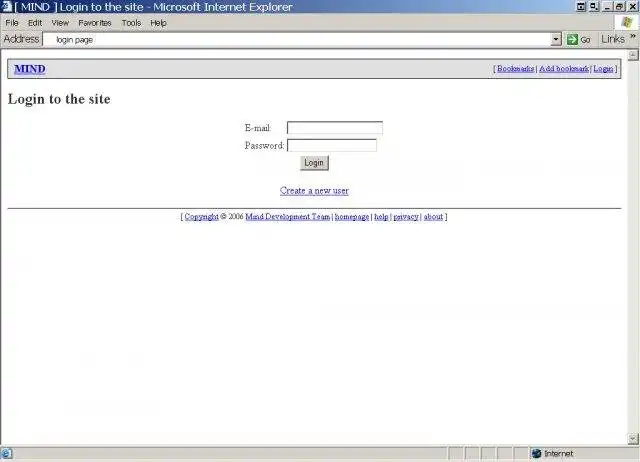
Task: Open the Tools menu
Action: click(x=131, y=23)
